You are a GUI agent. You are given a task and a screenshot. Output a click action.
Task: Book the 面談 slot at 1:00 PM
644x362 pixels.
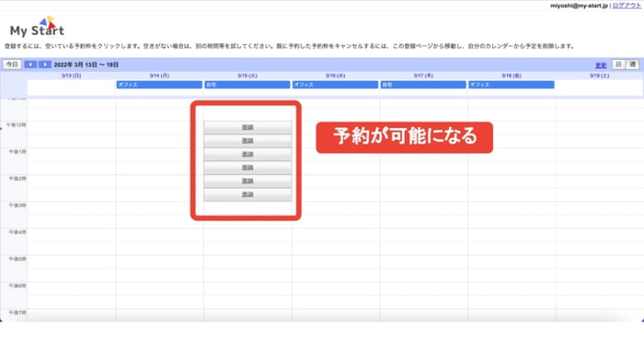click(x=247, y=154)
